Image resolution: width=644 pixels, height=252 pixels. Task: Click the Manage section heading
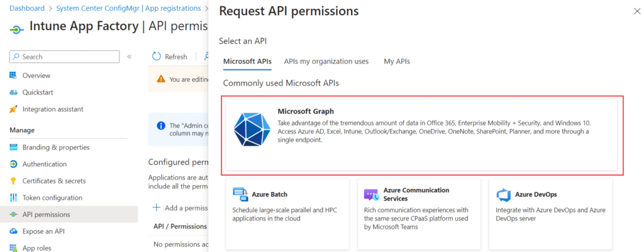pyautogui.click(x=22, y=130)
